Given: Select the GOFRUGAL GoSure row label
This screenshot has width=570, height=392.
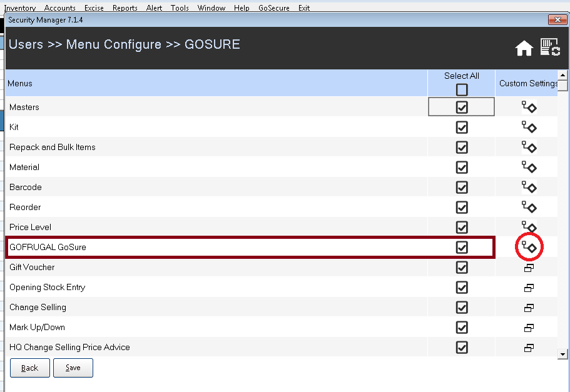Looking at the screenshot, I should 48,247.
